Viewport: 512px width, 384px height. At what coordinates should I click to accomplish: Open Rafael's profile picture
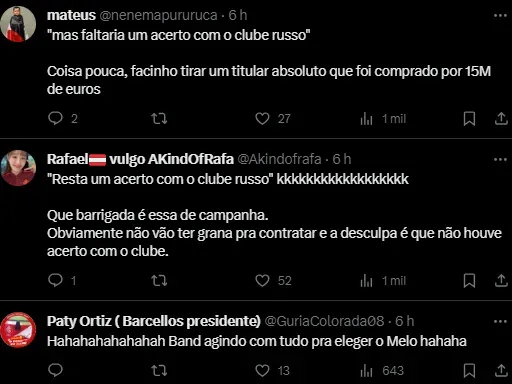18,168
